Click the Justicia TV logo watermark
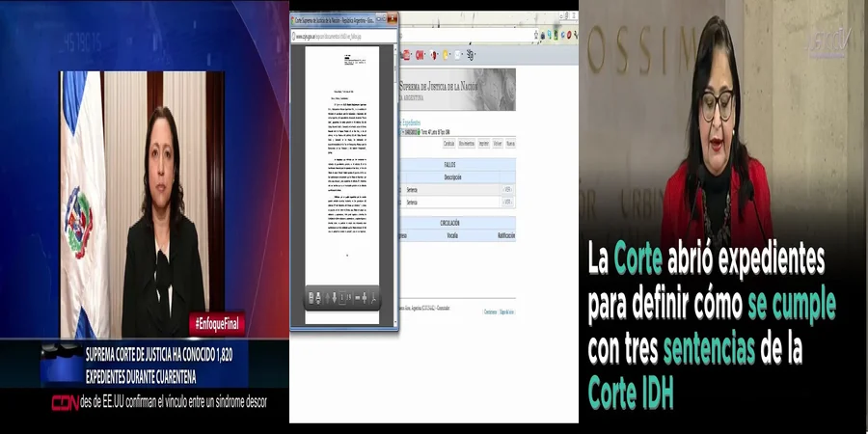Viewport: 868px width, 434px height. click(828, 44)
